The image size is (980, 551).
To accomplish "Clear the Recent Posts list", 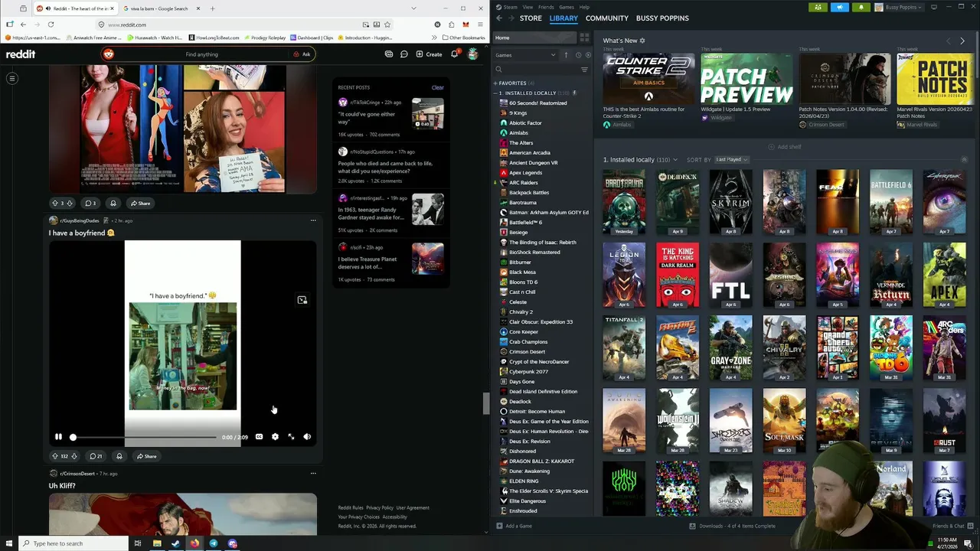I will coord(437,87).
